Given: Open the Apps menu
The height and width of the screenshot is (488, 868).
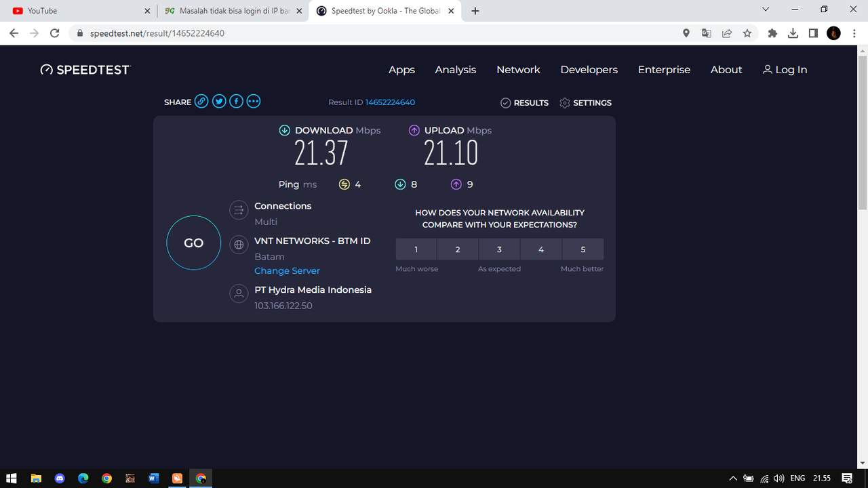Looking at the screenshot, I should pos(401,70).
